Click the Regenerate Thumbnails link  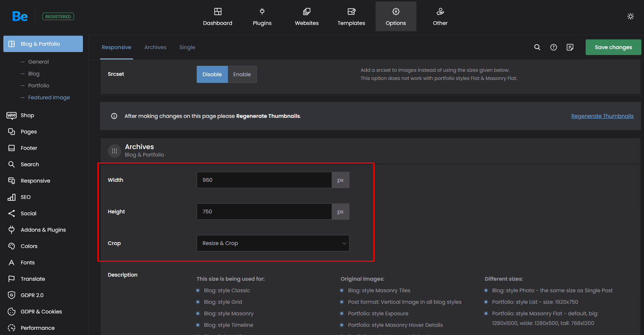click(x=602, y=116)
